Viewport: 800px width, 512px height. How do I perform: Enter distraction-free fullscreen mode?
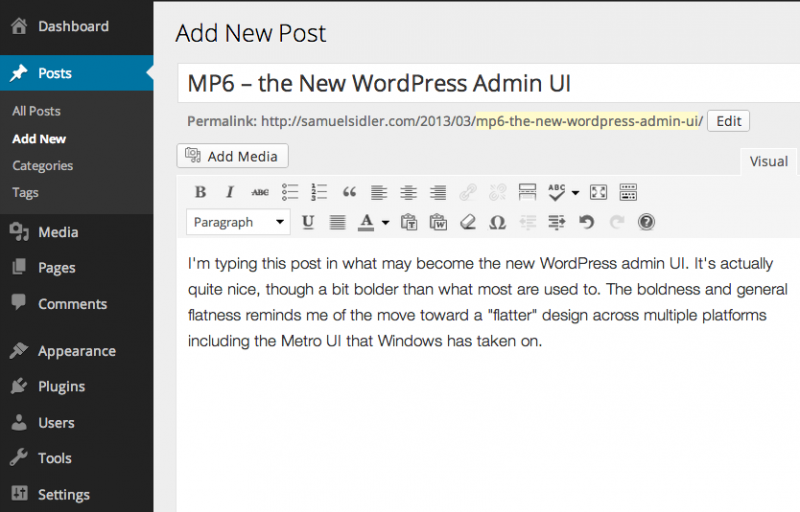coord(598,192)
